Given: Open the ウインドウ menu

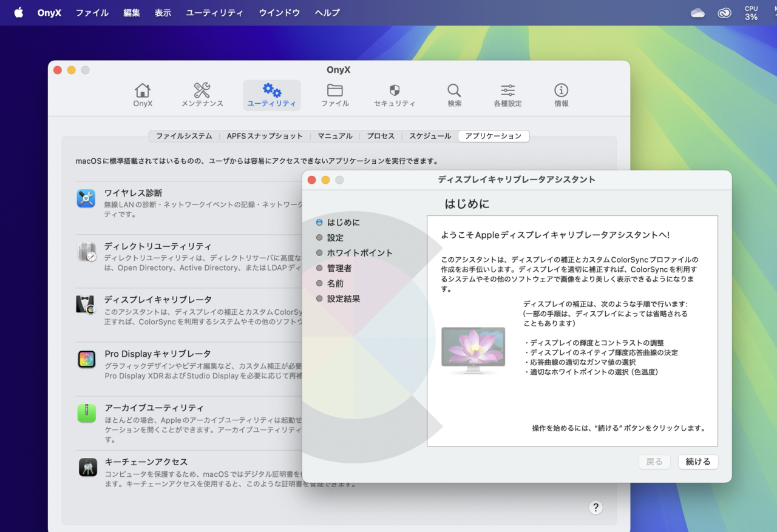Looking at the screenshot, I should tap(279, 13).
